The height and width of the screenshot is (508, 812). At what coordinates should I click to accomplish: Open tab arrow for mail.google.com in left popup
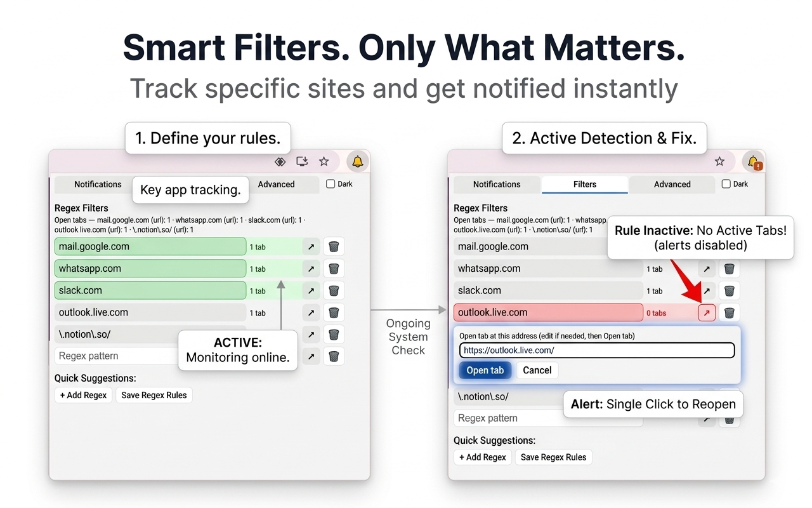click(x=311, y=247)
